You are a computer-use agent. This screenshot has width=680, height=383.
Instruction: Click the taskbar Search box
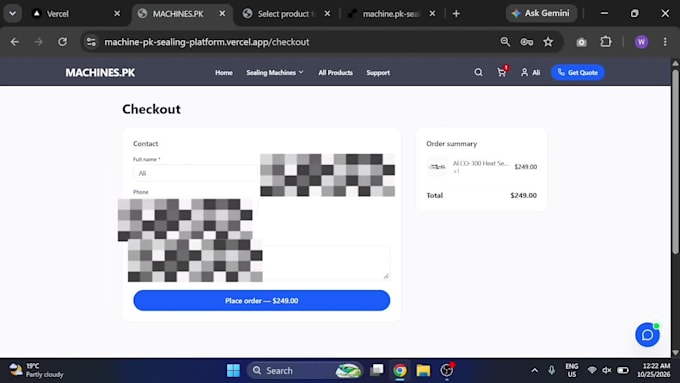point(305,370)
